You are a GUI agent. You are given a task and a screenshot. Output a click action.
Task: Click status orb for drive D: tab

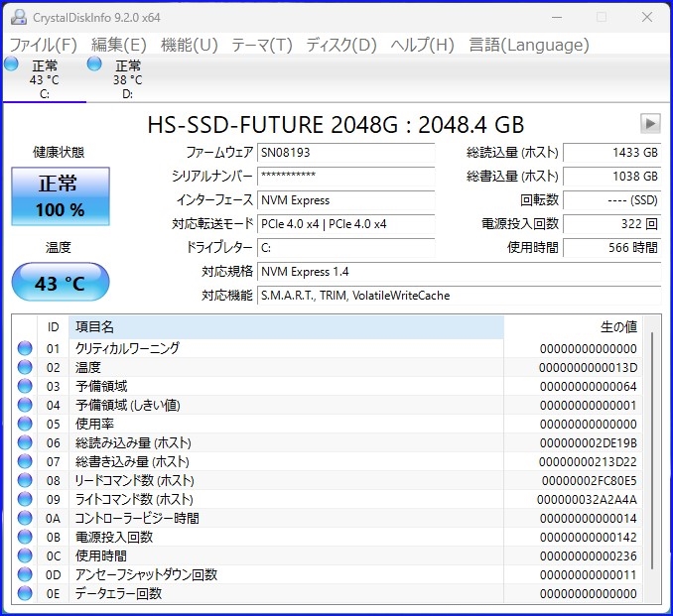[94, 64]
